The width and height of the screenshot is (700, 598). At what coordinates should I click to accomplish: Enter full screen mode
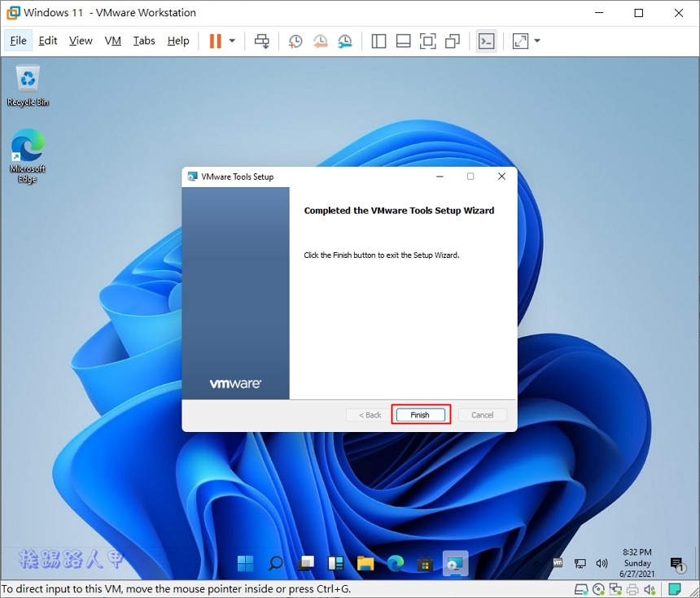click(x=428, y=41)
